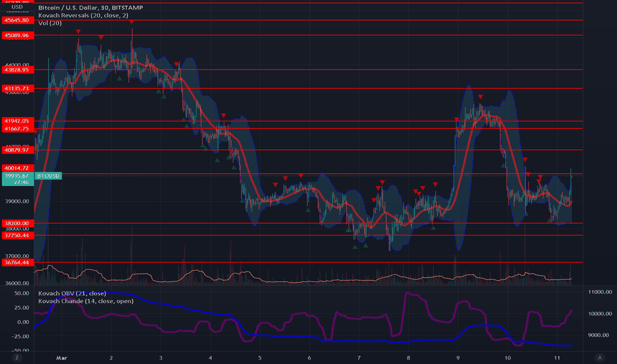Viewport: 617px width, 364px height.
Task: Click the 36764.44 price level label
Action: pyautogui.click(x=18, y=263)
